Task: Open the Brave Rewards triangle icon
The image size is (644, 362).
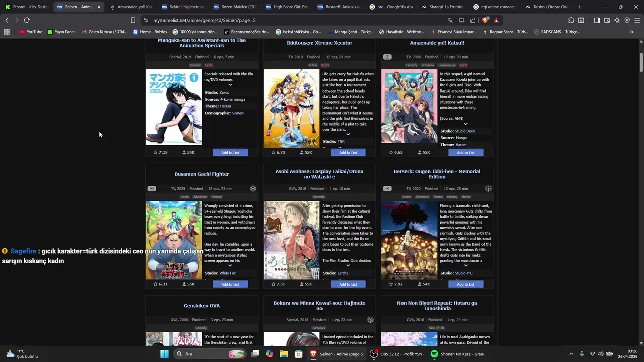Action: pyautogui.click(x=496, y=20)
